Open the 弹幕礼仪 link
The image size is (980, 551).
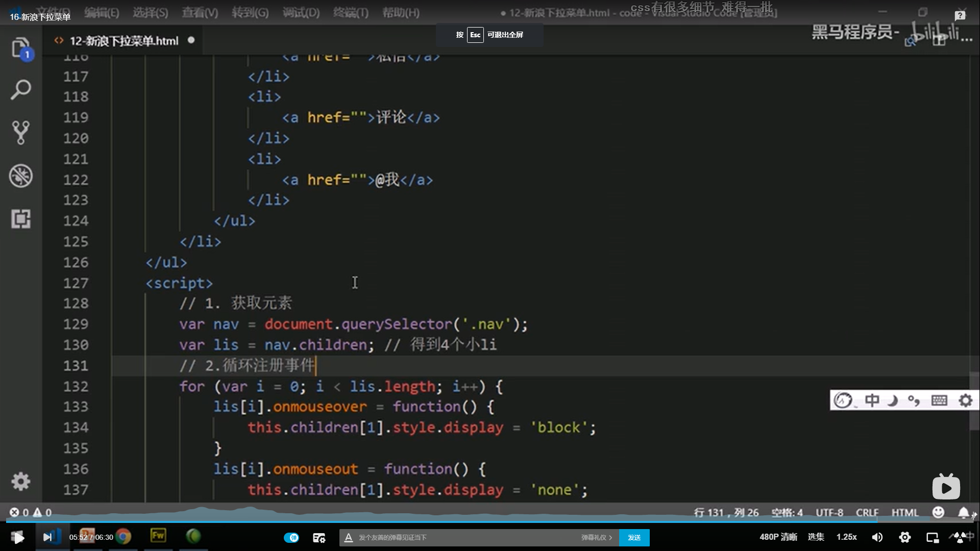pyautogui.click(x=596, y=537)
